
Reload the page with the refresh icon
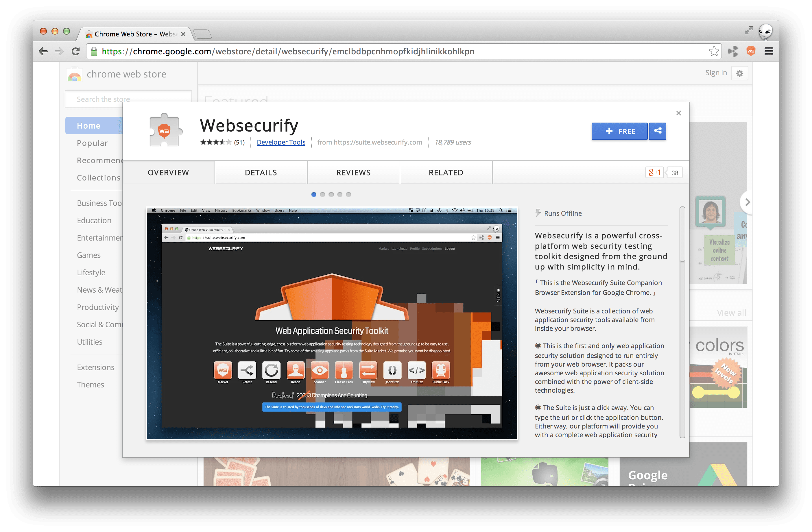click(76, 51)
